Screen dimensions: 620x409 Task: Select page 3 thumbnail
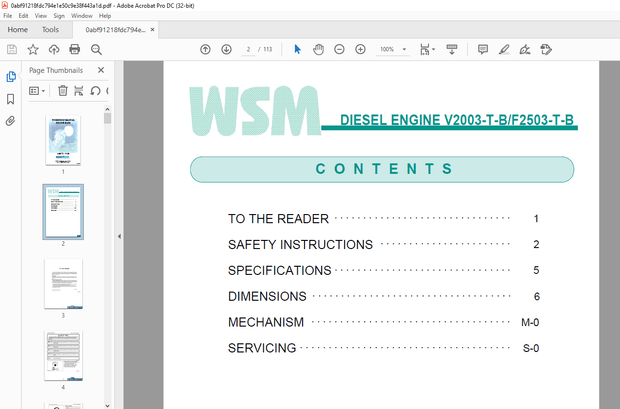coord(63,284)
